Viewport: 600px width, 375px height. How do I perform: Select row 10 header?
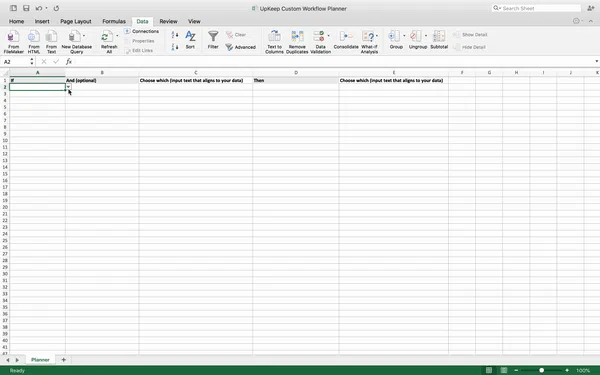(5, 140)
